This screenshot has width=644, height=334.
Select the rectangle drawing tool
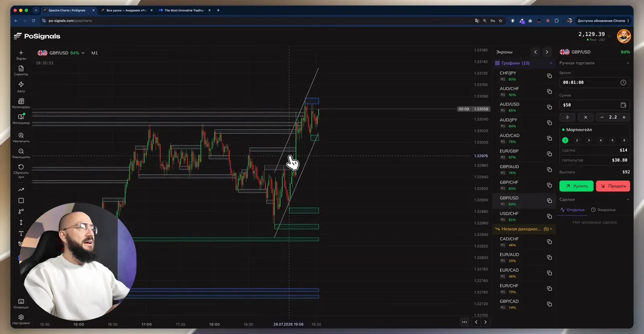21,200
